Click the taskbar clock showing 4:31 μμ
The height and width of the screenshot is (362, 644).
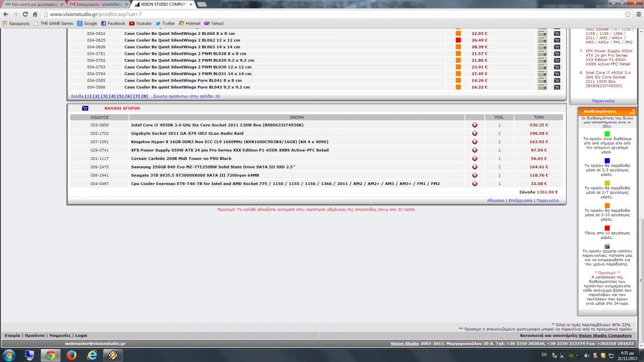pyautogui.click(x=627, y=355)
